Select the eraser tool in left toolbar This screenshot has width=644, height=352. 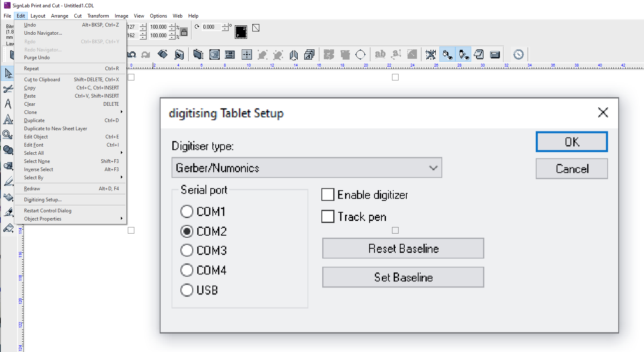point(8,228)
